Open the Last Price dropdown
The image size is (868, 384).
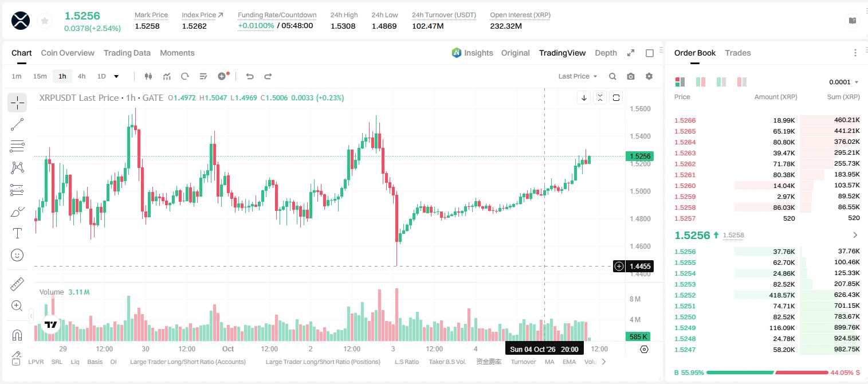pyautogui.click(x=578, y=76)
